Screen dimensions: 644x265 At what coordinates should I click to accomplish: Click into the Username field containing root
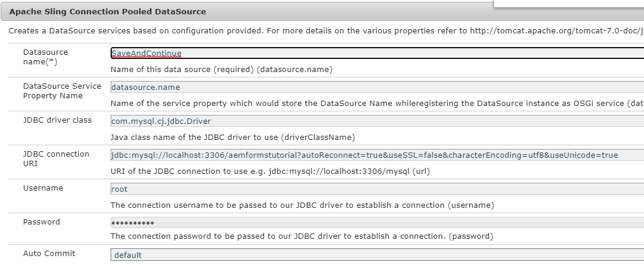point(376,189)
